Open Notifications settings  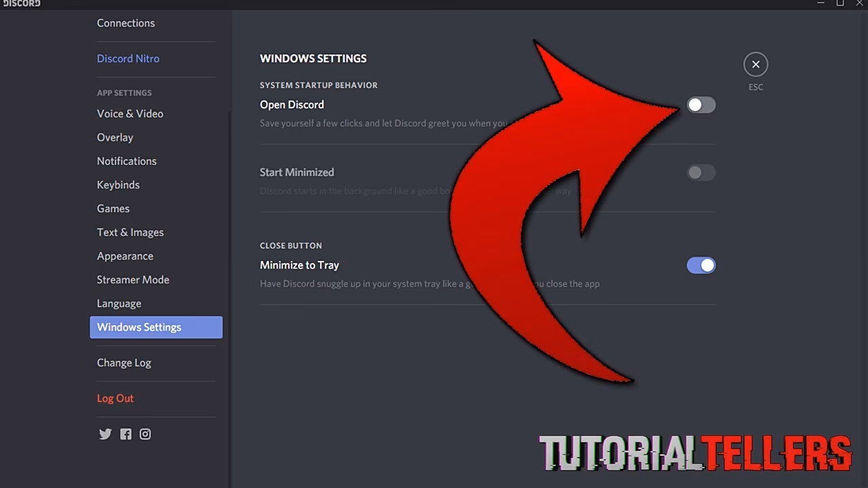[x=127, y=161]
